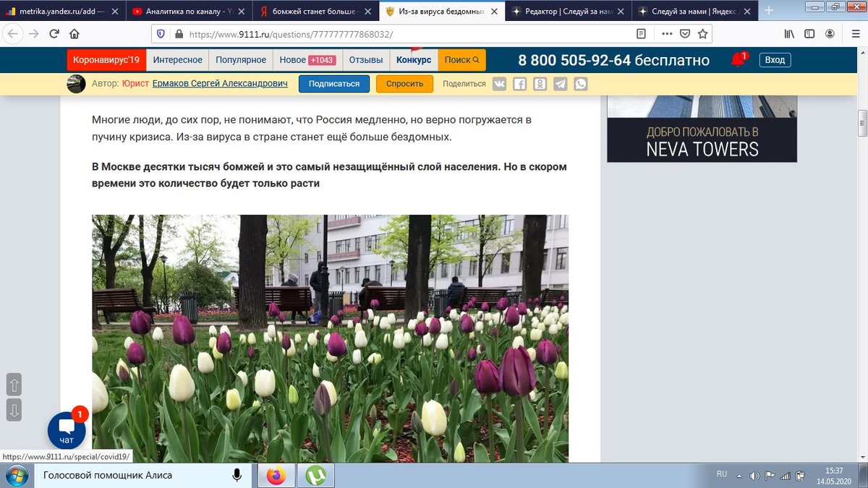Click the tulip park article photo

[330, 338]
